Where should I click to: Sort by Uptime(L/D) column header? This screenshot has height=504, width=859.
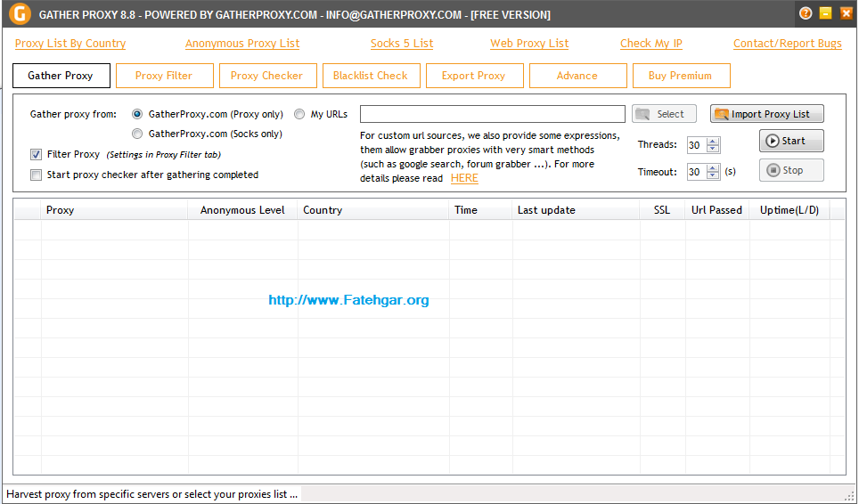click(789, 210)
